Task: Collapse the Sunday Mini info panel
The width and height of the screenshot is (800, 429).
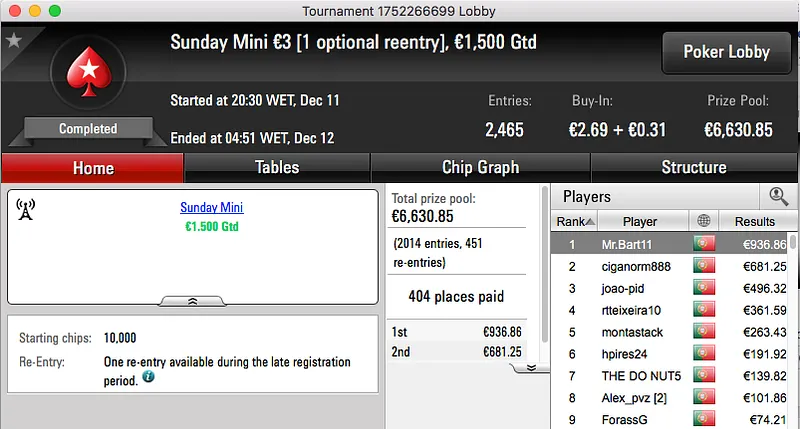Action: tap(193, 300)
